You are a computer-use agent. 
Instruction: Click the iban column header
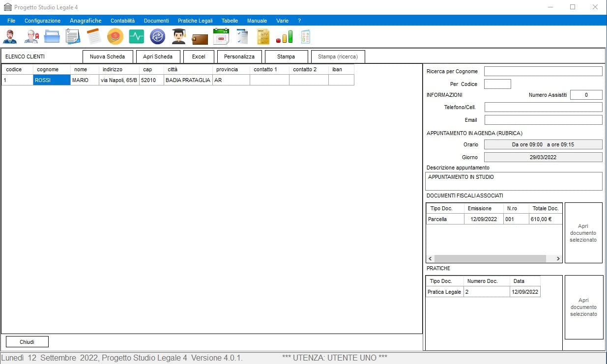click(x=342, y=69)
